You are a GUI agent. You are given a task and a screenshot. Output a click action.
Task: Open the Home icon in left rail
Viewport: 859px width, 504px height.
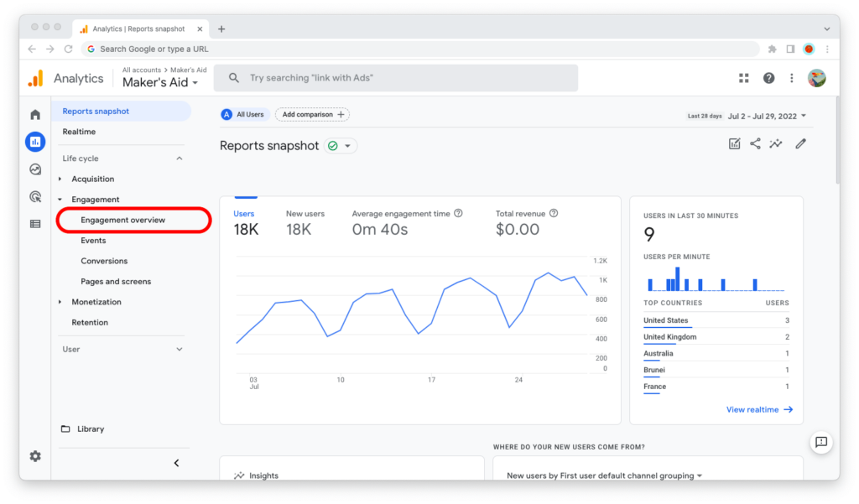click(35, 115)
